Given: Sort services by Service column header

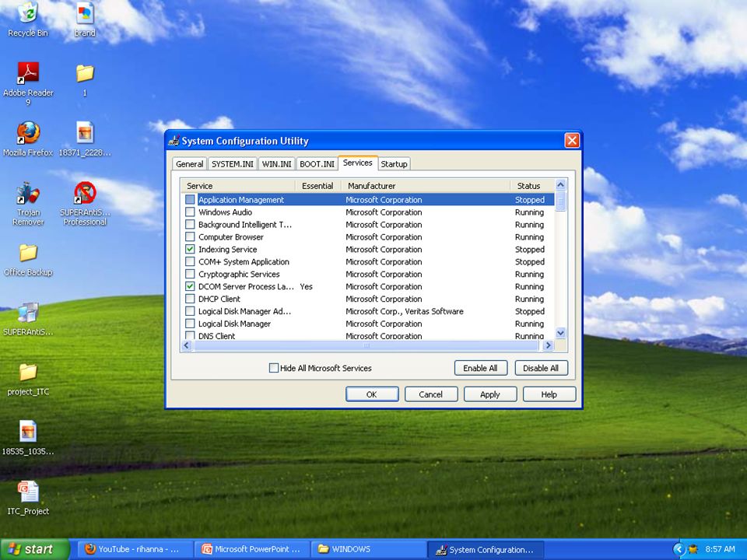Looking at the screenshot, I should coord(238,186).
